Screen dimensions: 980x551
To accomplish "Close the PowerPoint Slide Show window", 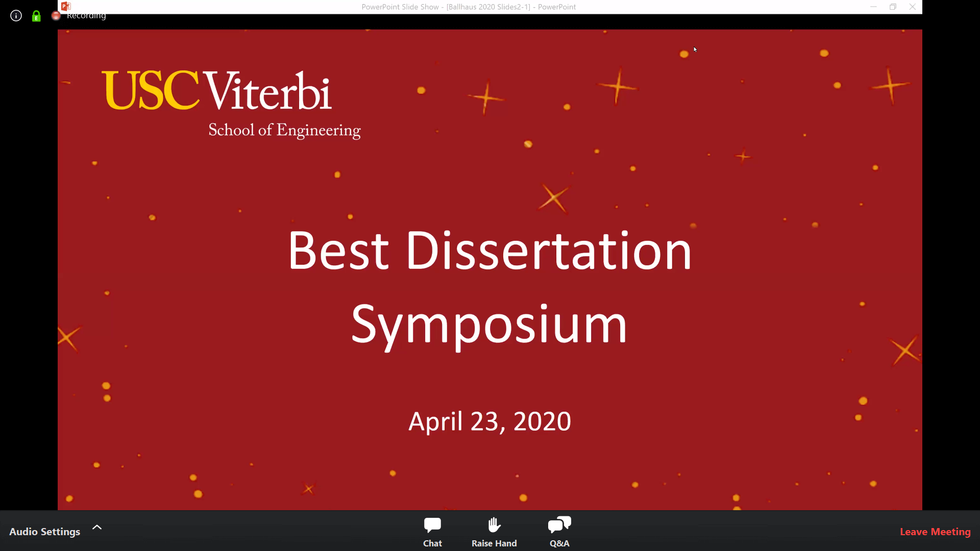I will coord(912,7).
